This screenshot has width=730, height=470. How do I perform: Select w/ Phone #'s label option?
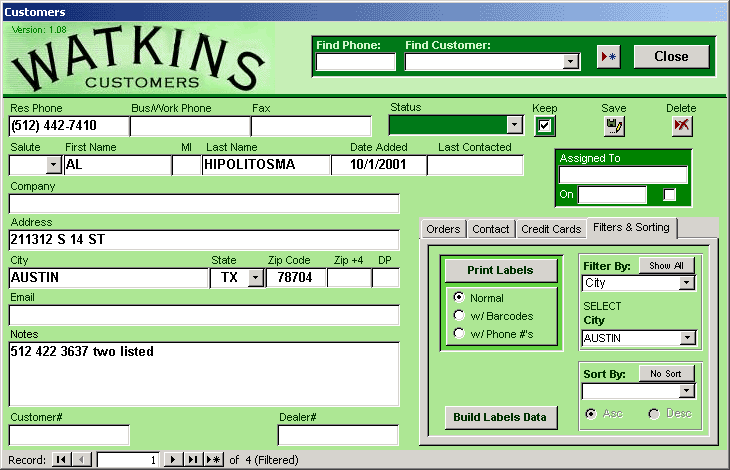click(459, 333)
